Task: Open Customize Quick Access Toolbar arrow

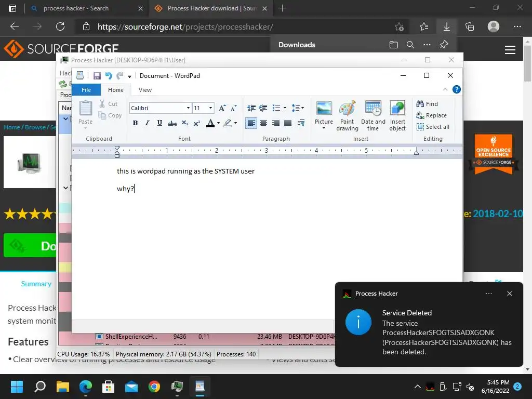Action: click(x=129, y=76)
